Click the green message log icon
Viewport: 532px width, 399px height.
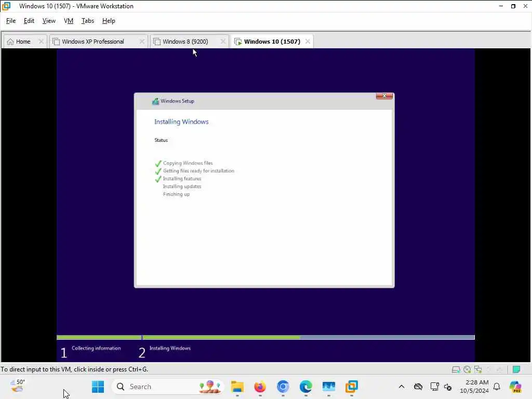click(516, 369)
